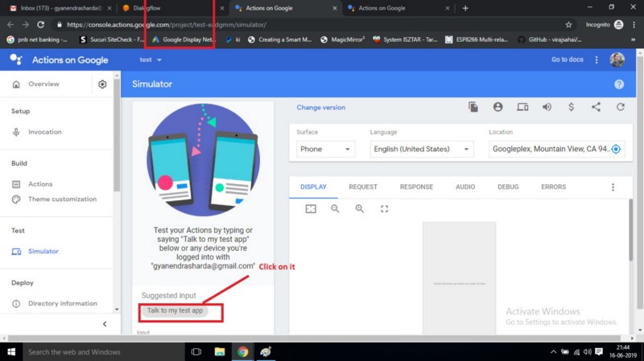
Task: Open Invocation in sidebar
Action: click(45, 132)
